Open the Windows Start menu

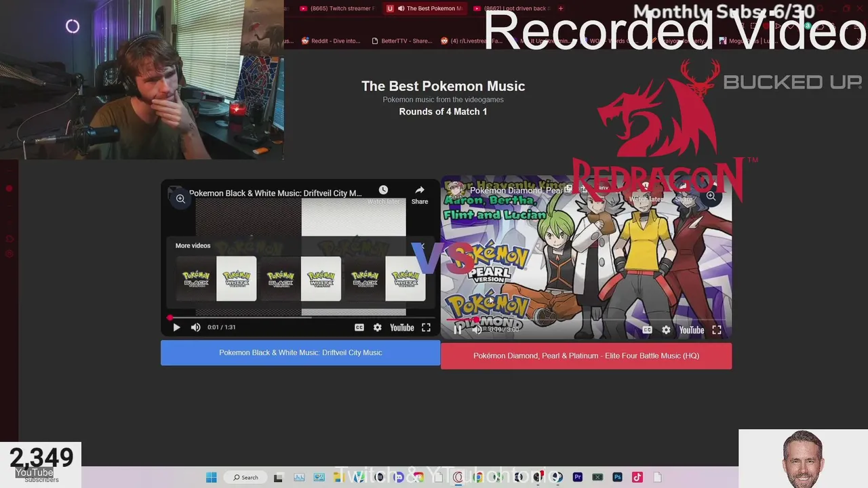point(211,477)
